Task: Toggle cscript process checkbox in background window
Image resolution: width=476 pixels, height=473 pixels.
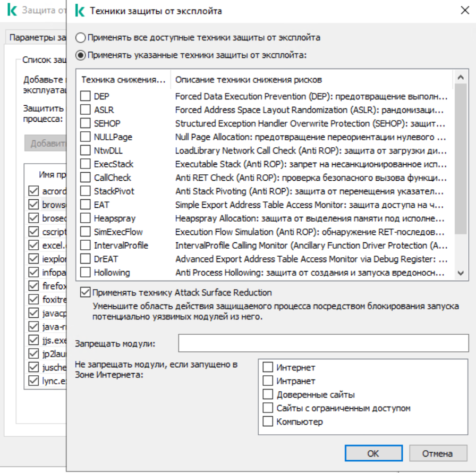Action: pos(33,232)
